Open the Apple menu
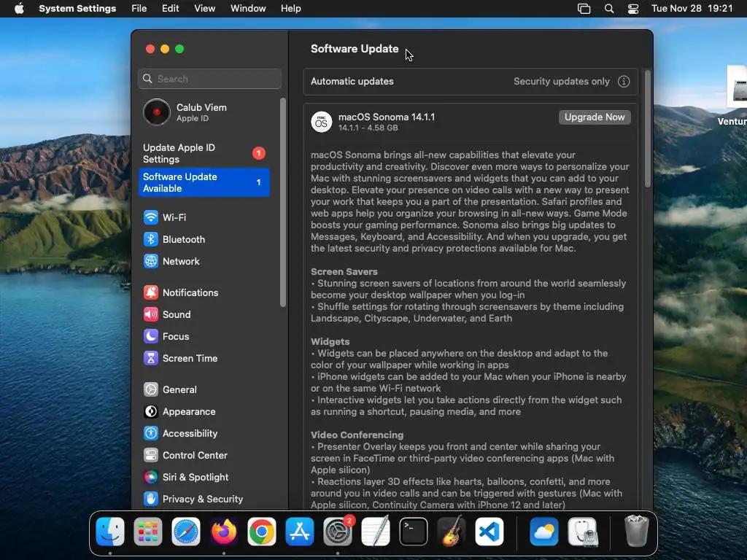747x560 pixels. [19, 9]
